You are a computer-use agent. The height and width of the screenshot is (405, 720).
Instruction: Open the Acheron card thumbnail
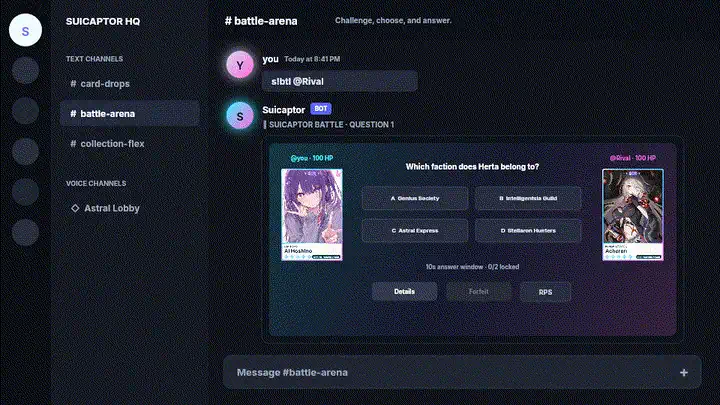[x=633, y=215]
